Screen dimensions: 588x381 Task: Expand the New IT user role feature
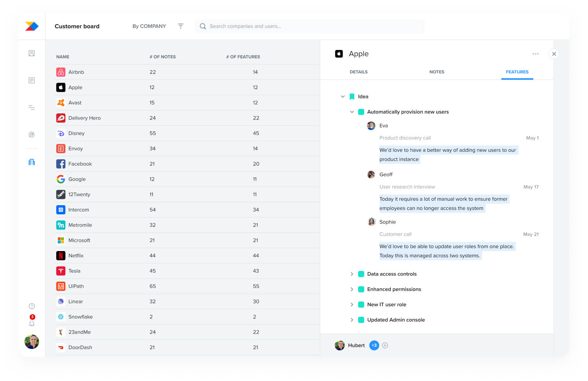[x=352, y=305]
